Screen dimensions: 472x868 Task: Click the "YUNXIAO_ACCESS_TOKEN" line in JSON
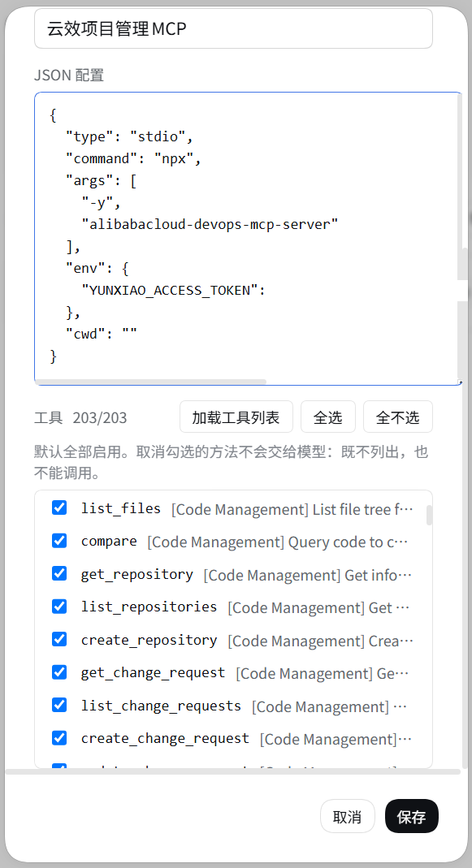coord(173,290)
